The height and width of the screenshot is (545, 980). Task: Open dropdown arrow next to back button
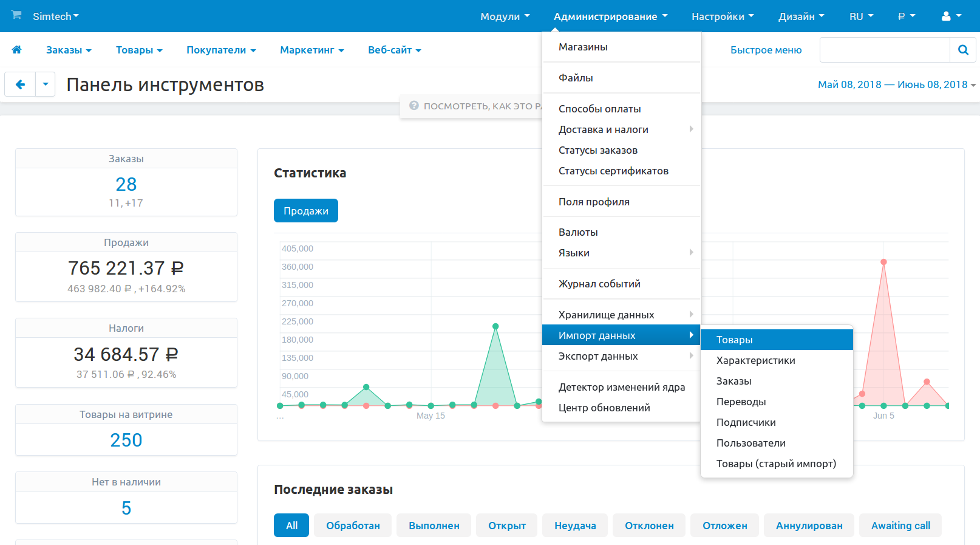coord(46,84)
